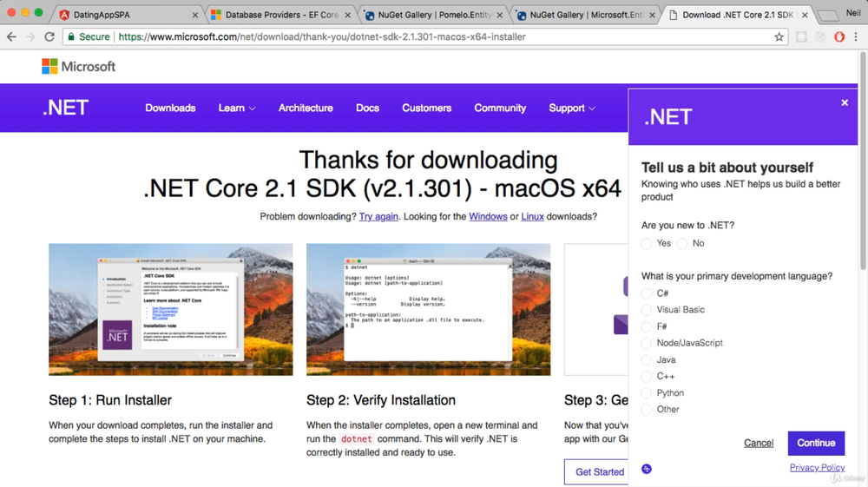The height and width of the screenshot is (487, 868).
Task: Click the Cancel link in survey
Action: [759, 443]
